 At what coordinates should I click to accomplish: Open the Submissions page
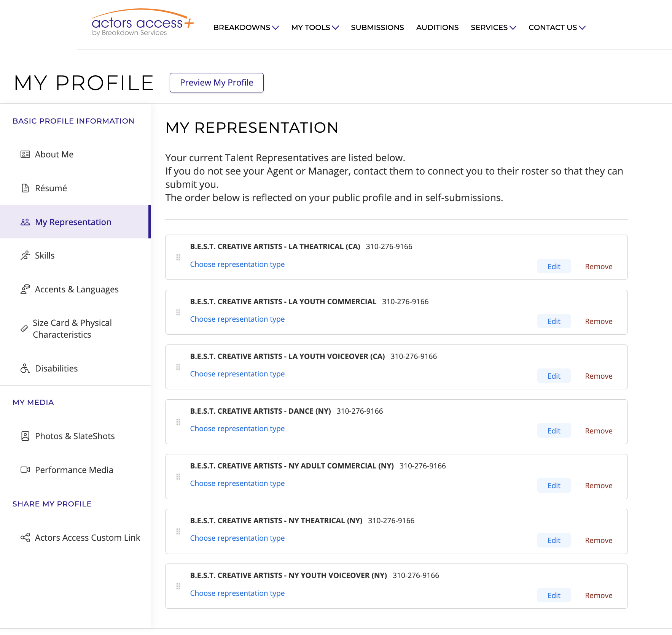tap(377, 27)
